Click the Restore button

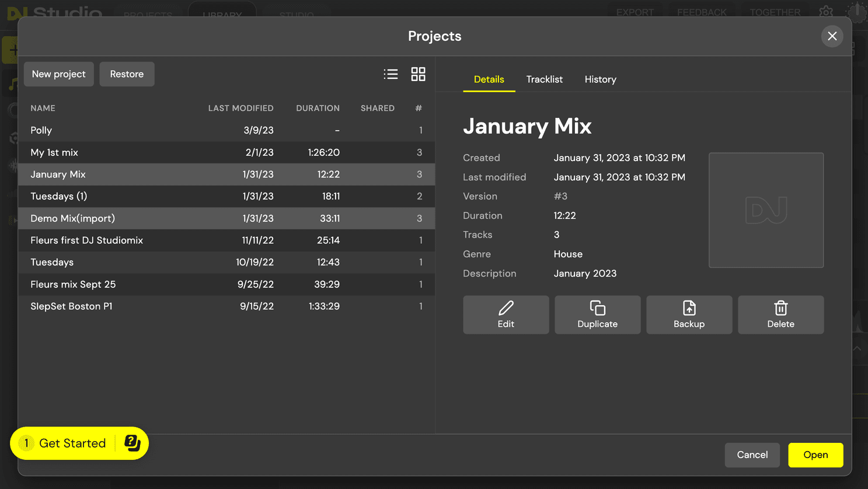(x=127, y=74)
